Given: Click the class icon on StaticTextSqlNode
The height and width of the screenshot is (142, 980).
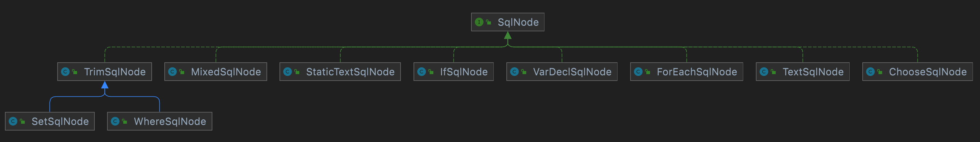Looking at the screenshot, I should [x=287, y=72].
